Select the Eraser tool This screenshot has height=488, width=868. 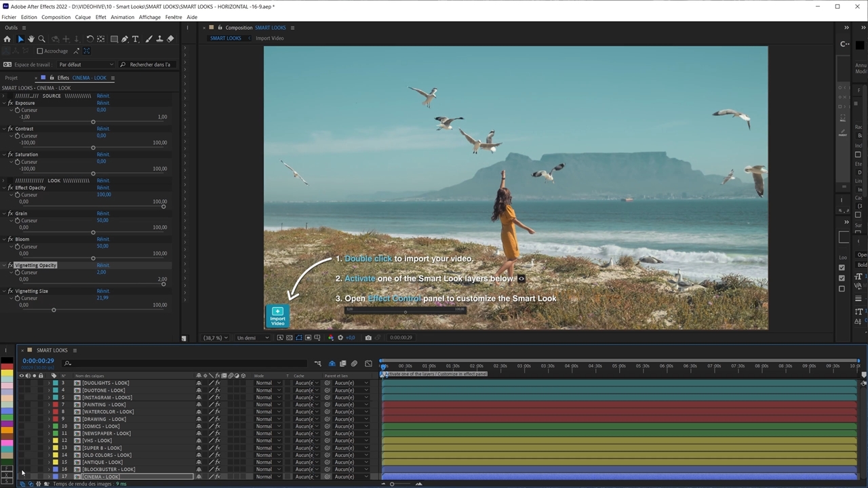pyautogui.click(x=170, y=39)
